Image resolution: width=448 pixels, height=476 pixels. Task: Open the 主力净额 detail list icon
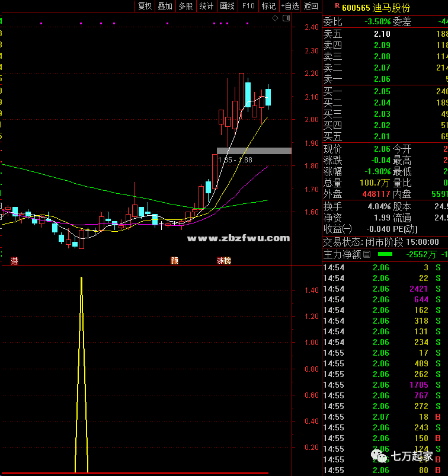(367, 254)
